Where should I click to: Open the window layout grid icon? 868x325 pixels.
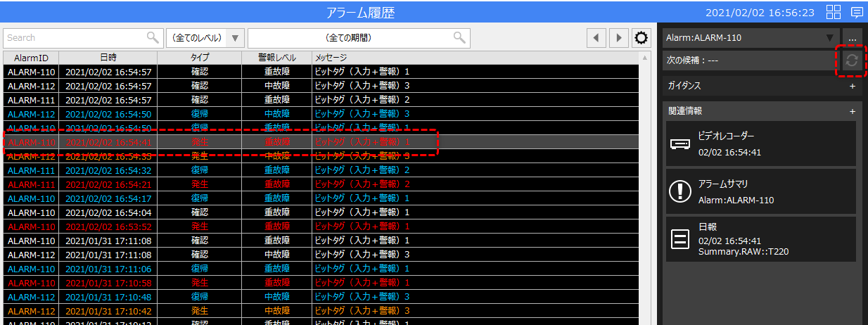point(834,12)
